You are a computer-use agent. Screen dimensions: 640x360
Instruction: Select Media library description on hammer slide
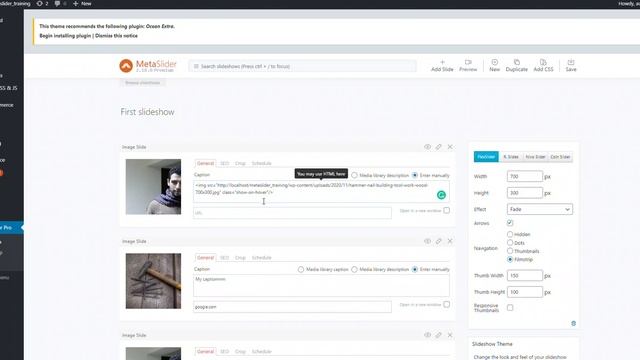pyautogui.click(x=354, y=269)
